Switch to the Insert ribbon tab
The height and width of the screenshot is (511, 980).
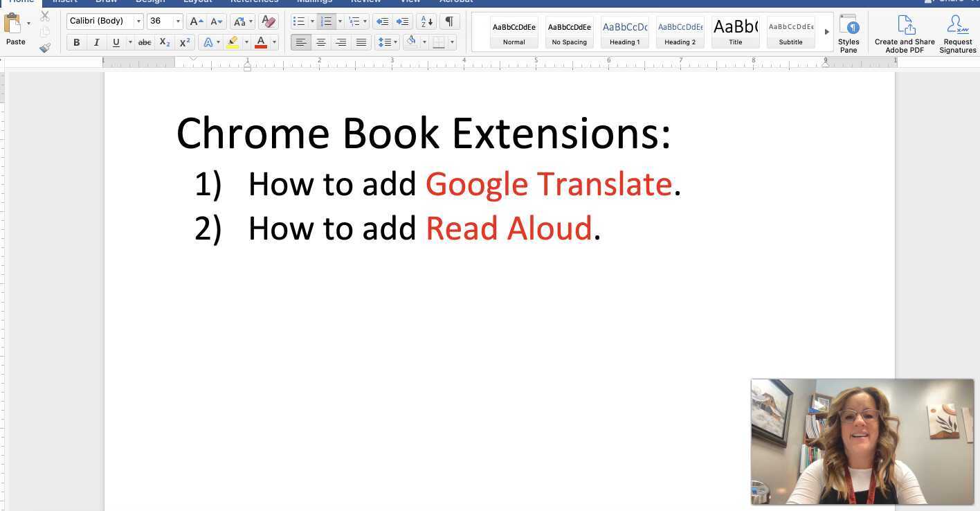point(64,2)
